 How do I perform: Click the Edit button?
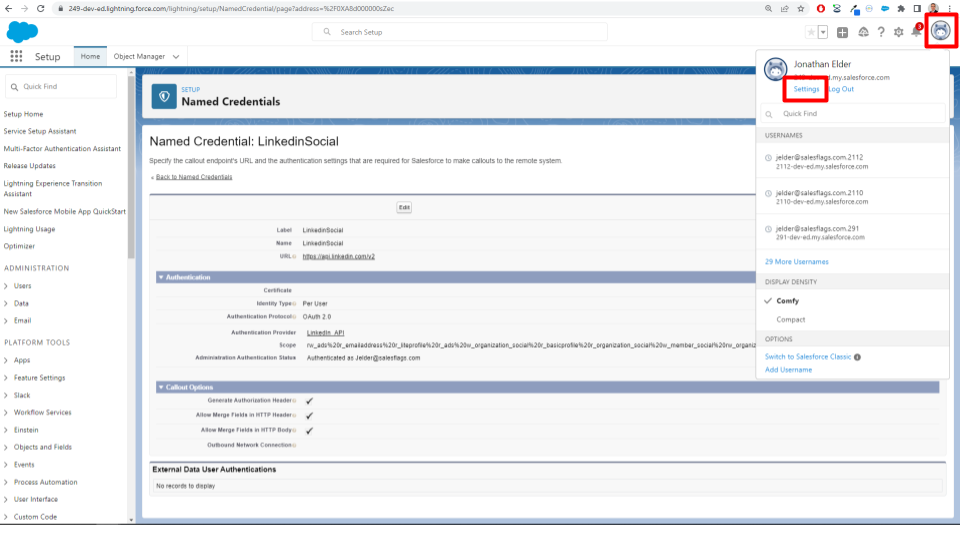tap(404, 208)
